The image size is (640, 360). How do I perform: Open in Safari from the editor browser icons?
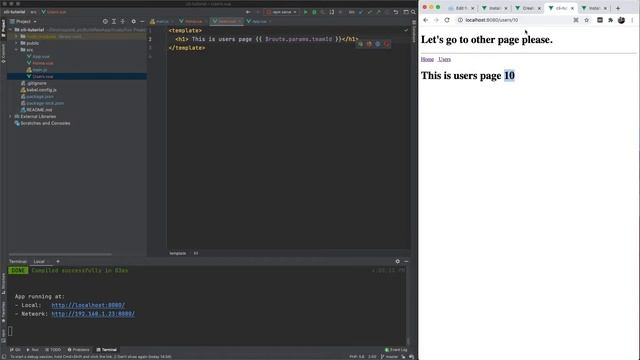pos(378,44)
